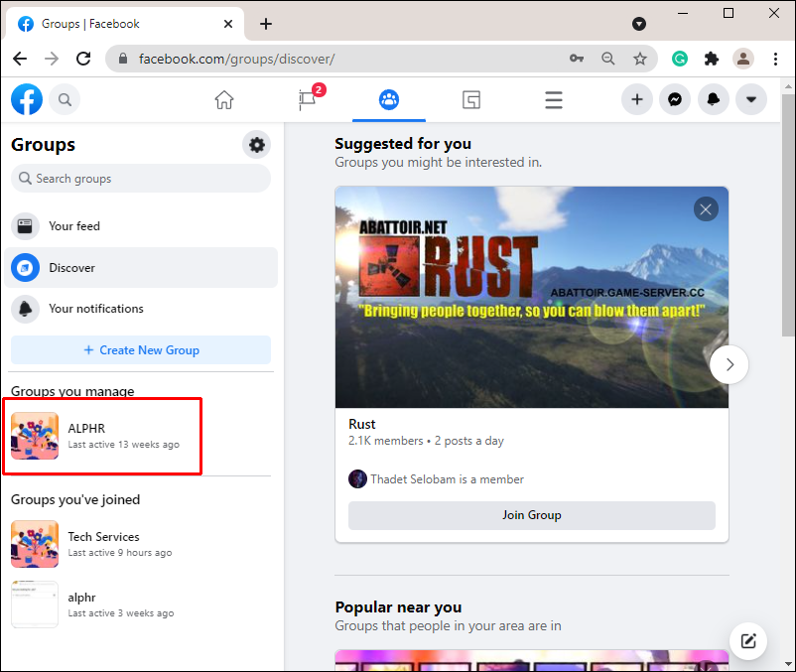Screen dimensions: 796x672
Task: Close the Groups | Facebook tab
Action: click(x=228, y=24)
